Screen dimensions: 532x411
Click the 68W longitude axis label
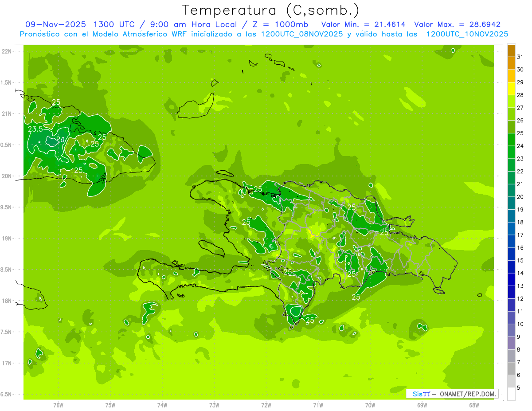click(473, 405)
